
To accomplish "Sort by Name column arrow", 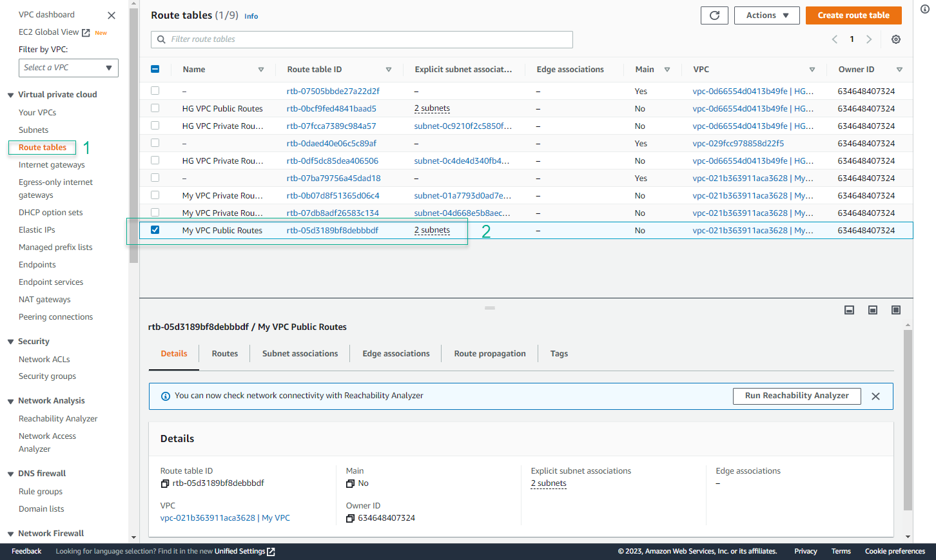I will [261, 70].
